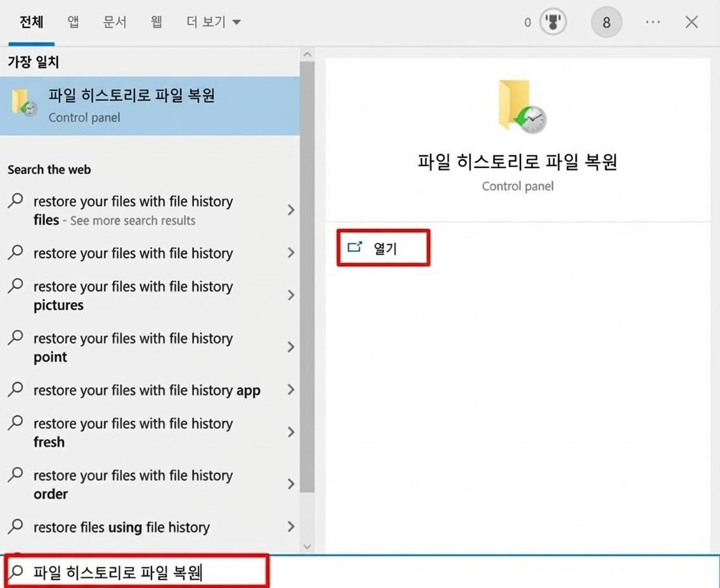
Task: Switch to the 앱 tab
Action: click(72, 22)
